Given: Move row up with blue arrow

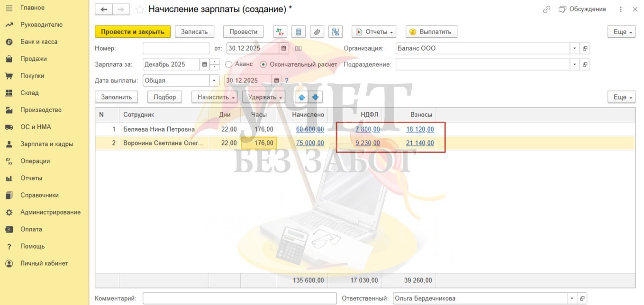Looking at the screenshot, I should tap(301, 97).
